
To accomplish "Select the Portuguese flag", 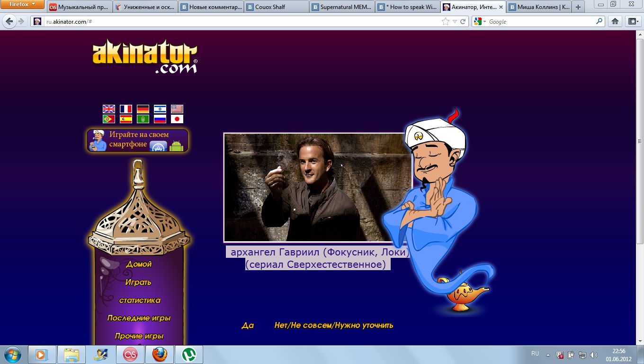I will coord(109,119).
